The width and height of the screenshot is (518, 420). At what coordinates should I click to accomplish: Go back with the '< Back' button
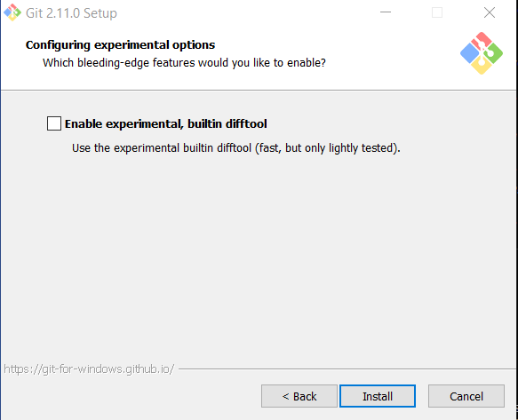pos(299,396)
